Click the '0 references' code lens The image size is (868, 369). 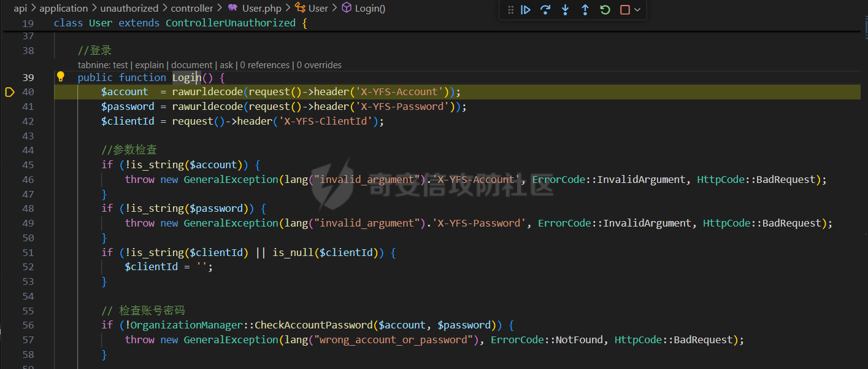coord(265,64)
